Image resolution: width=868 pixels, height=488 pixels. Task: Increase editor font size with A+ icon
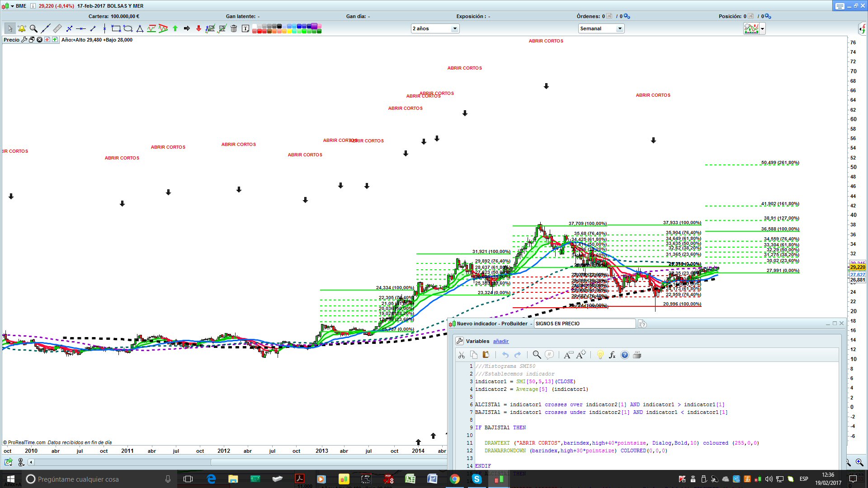coord(581,355)
